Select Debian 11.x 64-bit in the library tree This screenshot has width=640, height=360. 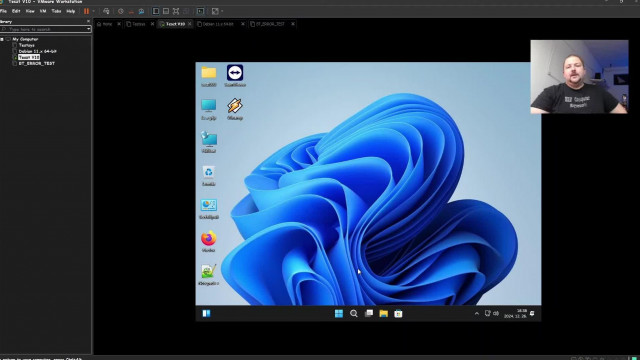tap(37, 51)
